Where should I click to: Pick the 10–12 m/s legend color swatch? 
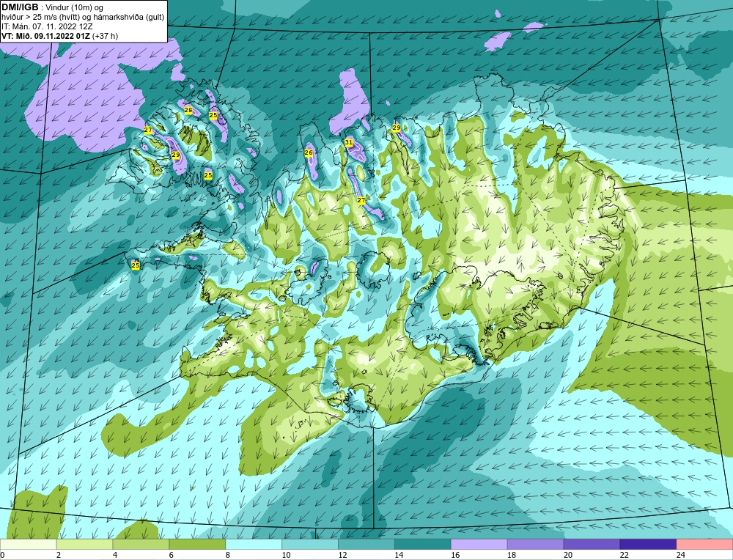point(310,544)
